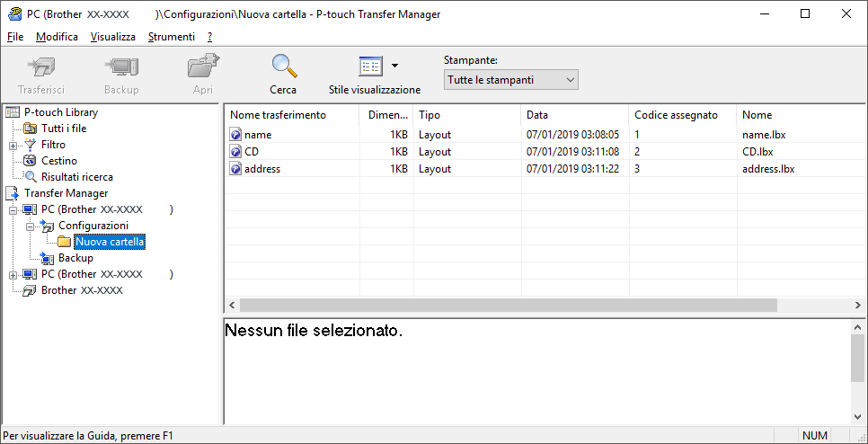Click date 07/01/2019 03:11:08
868x444 pixels.
click(572, 152)
